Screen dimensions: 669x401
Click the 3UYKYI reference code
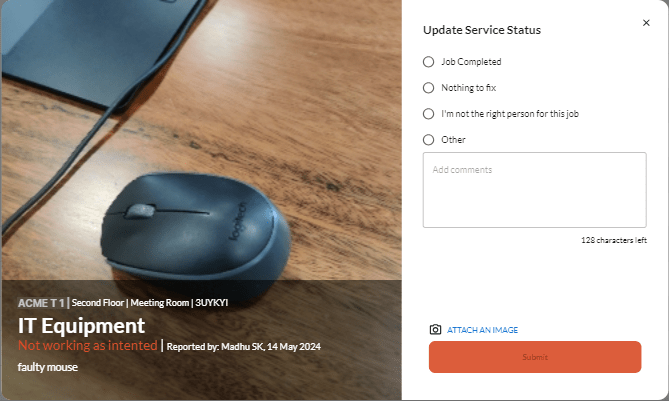pos(212,303)
